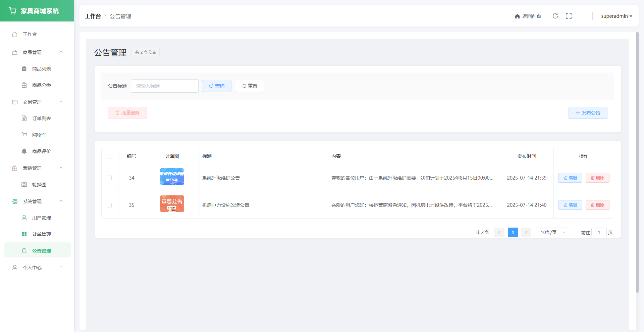Viewport: 644px width, 332px height.
Task: Open 购物车 from sidebar cart icon
Action: pos(24,135)
